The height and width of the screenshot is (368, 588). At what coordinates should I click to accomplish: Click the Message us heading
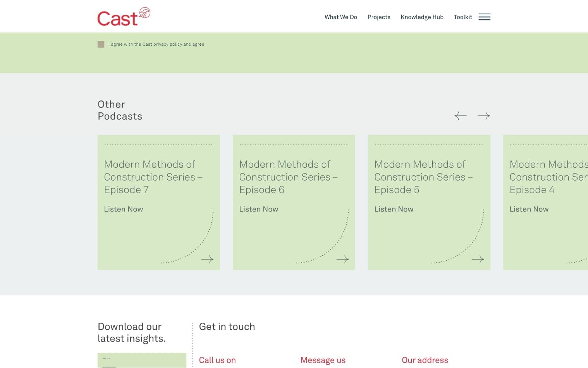323,360
